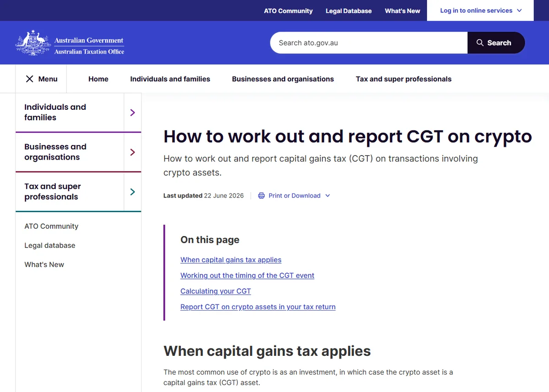Image resolution: width=549 pixels, height=392 pixels.
Task: Open ATO Community sidebar link
Action: click(x=51, y=226)
